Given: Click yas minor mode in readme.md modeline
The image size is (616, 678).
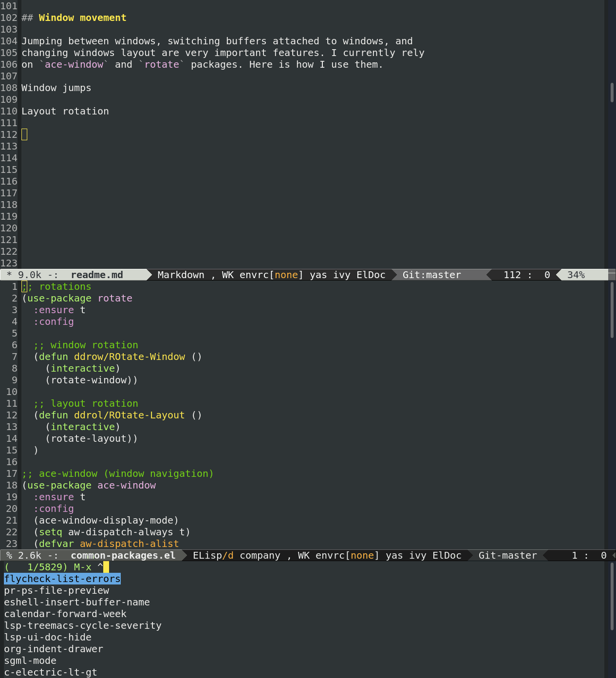Looking at the screenshot, I should (x=318, y=275).
